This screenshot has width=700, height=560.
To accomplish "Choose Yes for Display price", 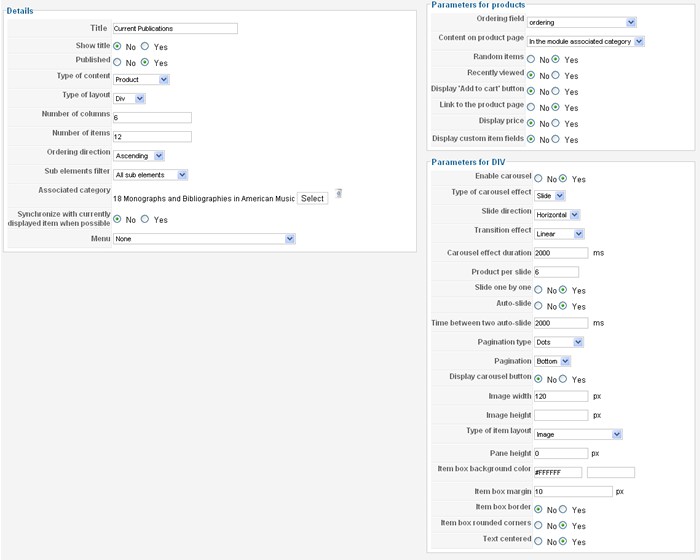I will coord(558,124).
